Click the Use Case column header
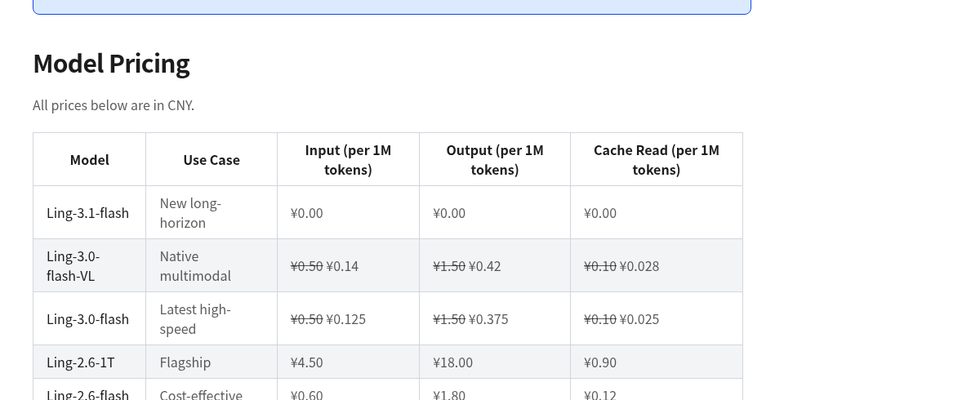The height and width of the screenshot is (400, 980). pyautogui.click(x=212, y=160)
